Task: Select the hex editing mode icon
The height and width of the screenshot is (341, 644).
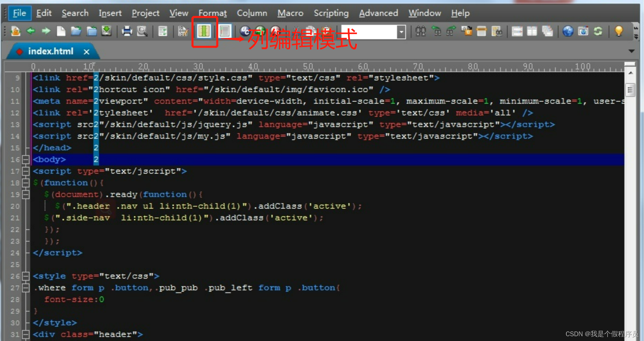Action: [182, 31]
